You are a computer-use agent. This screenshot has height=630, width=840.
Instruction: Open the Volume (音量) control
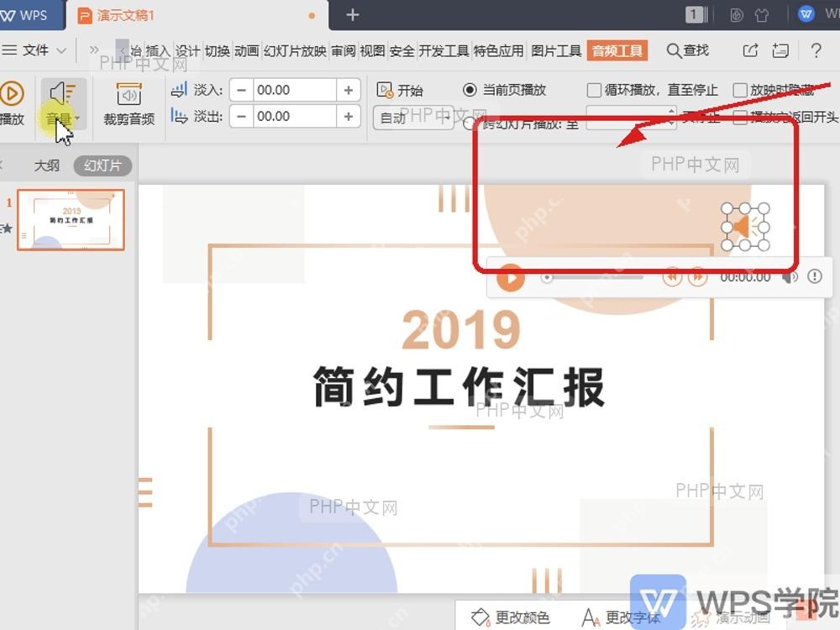click(x=63, y=103)
